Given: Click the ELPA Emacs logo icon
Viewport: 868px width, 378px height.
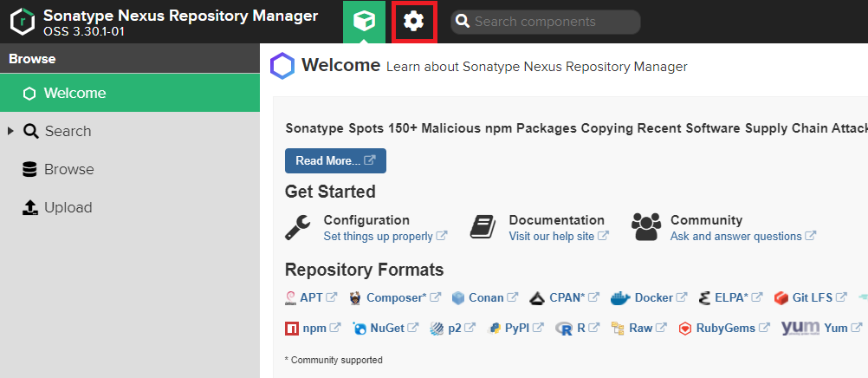Looking at the screenshot, I should point(704,298).
